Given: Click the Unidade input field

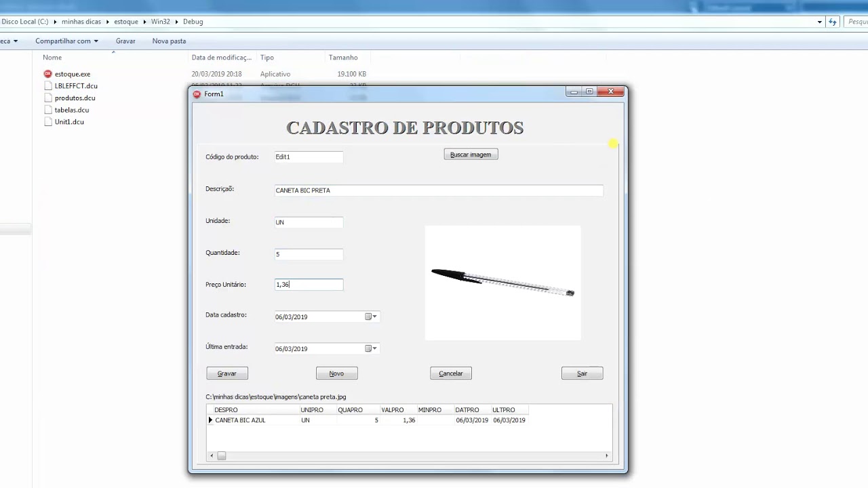Looking at the screenshot, I should coord(309,222).
